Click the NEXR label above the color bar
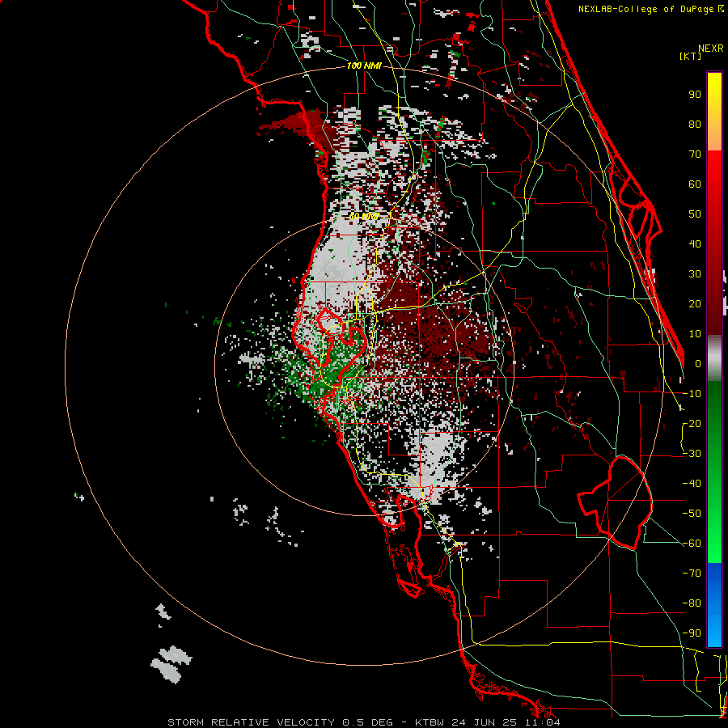Image resolution: width=728 pixels, height=728 pixels. 710,49
